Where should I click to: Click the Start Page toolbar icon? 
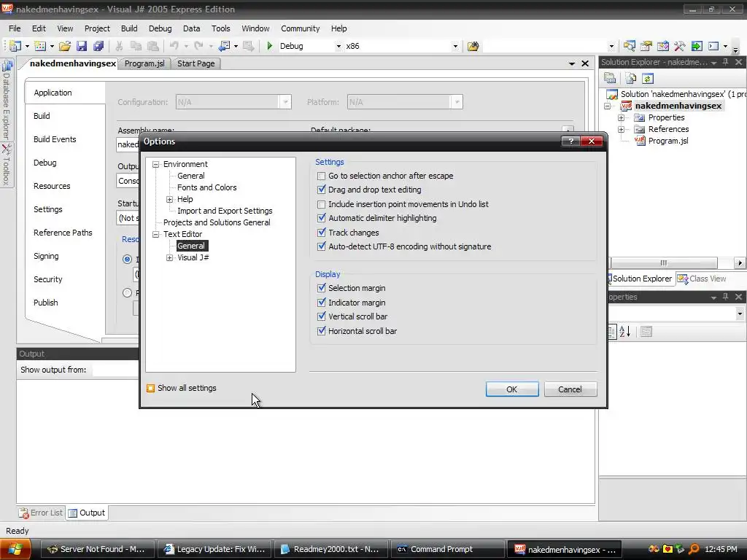click(x=697, y=46)
